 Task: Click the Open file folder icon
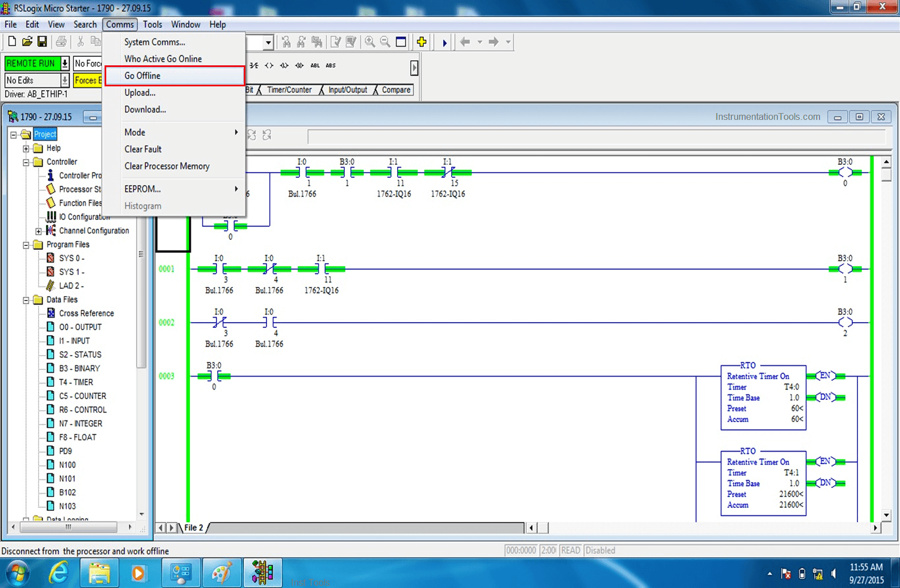[27, 41]
